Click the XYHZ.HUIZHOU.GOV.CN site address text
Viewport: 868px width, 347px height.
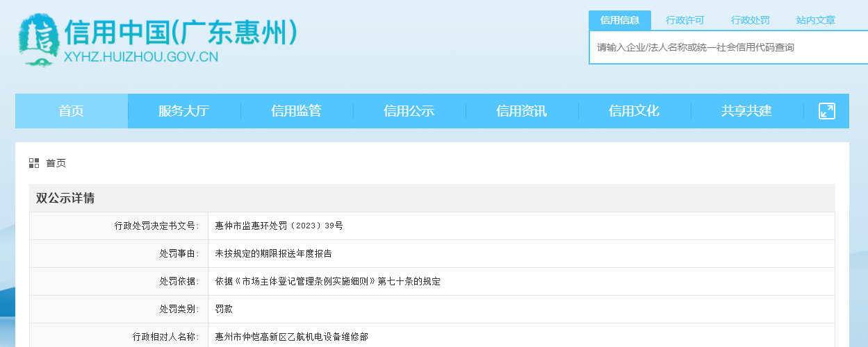pos(141,57)
